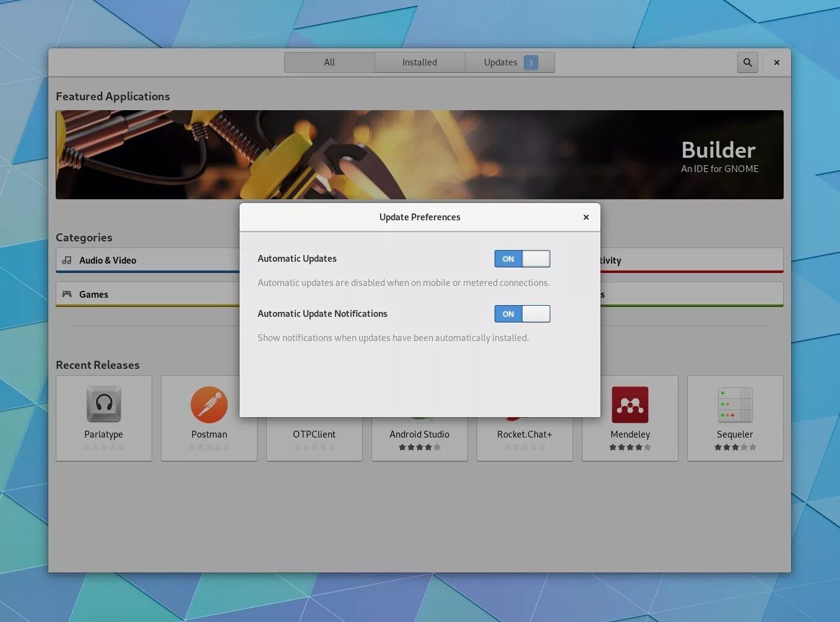
Task: Click the Games controller icon
Action: [67, 294]
